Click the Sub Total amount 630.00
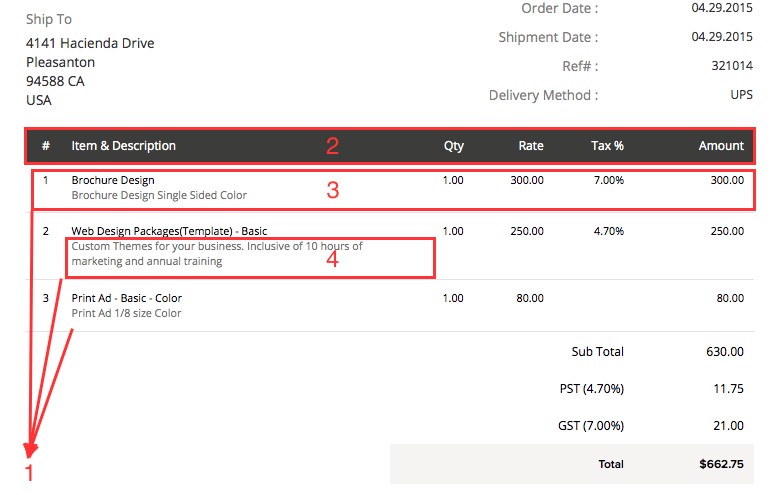 724,352
